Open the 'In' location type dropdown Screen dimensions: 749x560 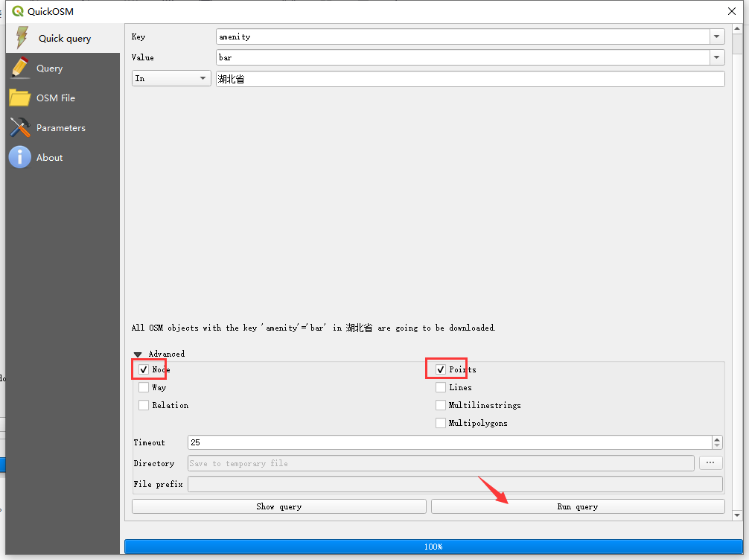(171, 78)
